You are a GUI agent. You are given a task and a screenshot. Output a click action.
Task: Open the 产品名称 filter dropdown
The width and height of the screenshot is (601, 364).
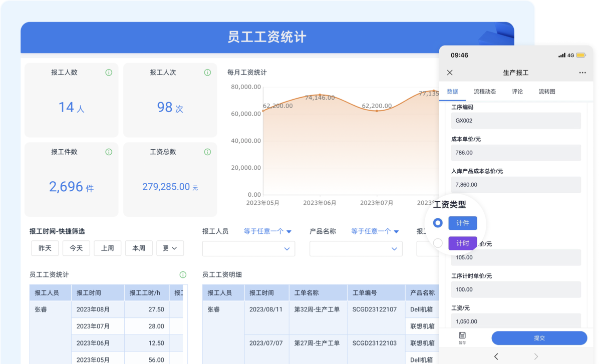pos(356,249)
